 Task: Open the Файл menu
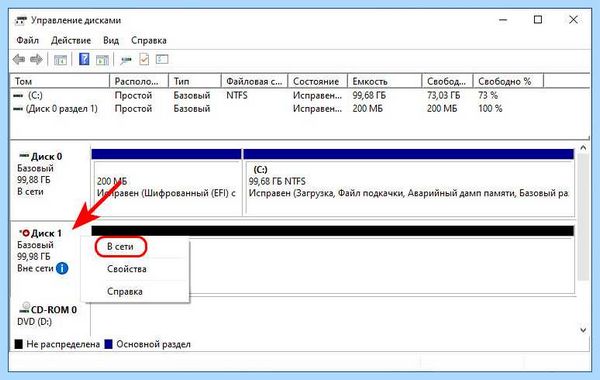tap(28, 40)
